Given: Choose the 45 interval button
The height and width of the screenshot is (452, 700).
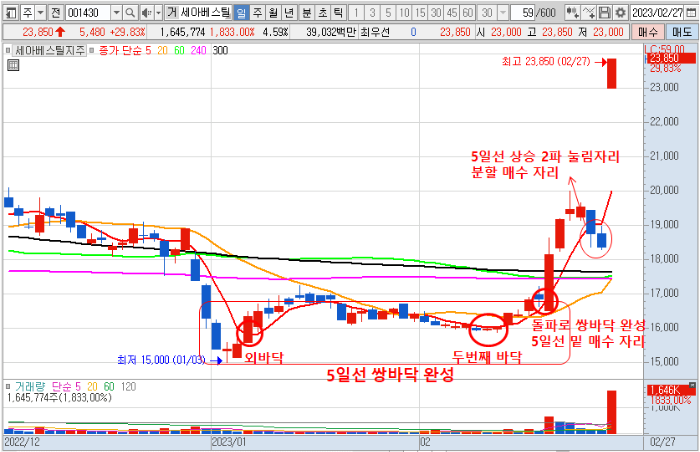Looking at the screenshot, I should [x=452, y=13].
